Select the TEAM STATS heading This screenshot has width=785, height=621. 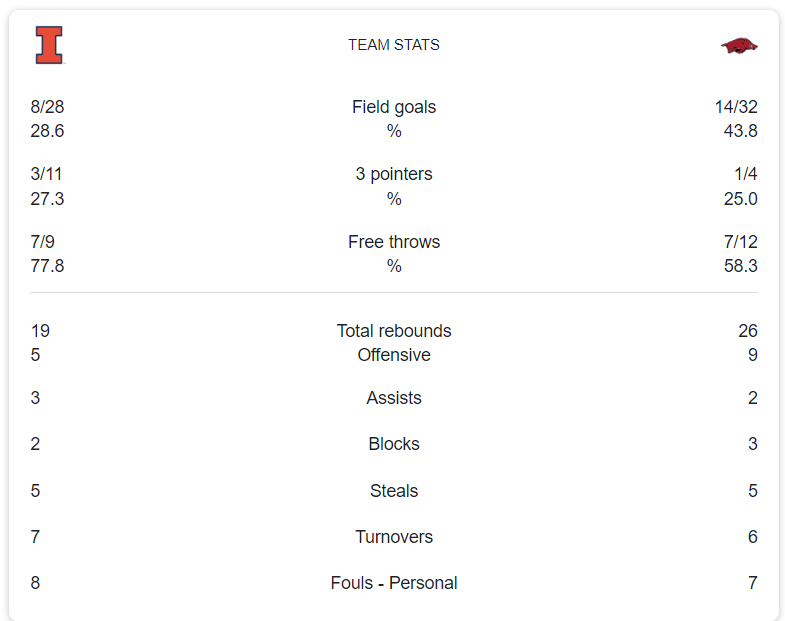click(394, 45)
